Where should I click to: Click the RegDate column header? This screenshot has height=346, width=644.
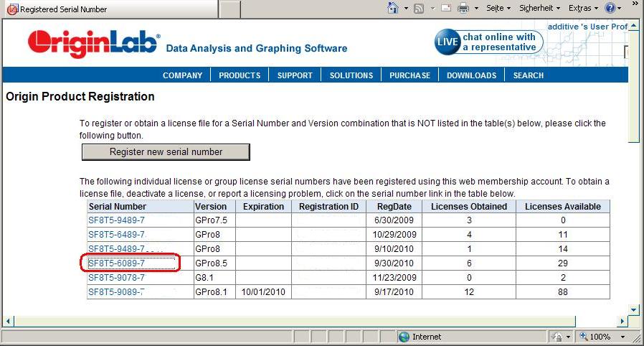click(x=394, y=207)
